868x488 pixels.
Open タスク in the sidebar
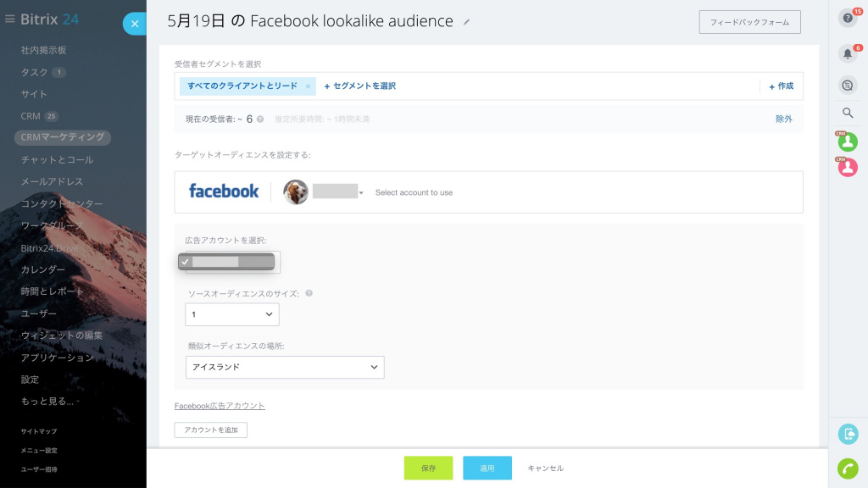click(x=34, y=73)
